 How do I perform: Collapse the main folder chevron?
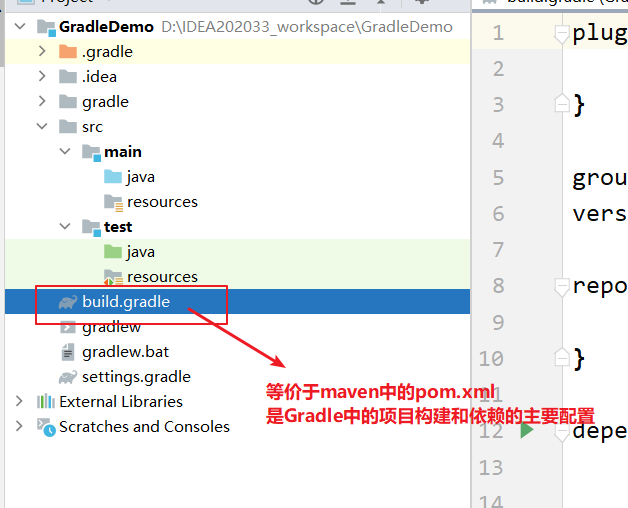[x=65, y=151]
